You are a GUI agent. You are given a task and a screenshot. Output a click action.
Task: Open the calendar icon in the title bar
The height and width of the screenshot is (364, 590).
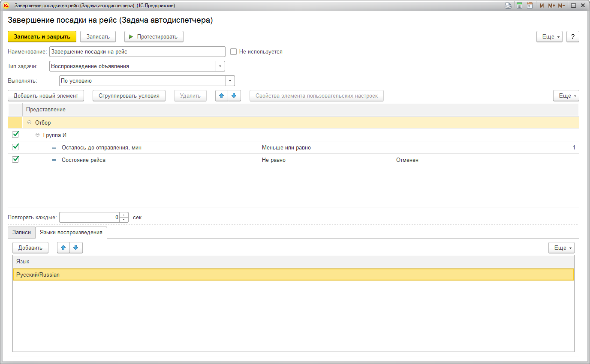click(x=530, y=6)
